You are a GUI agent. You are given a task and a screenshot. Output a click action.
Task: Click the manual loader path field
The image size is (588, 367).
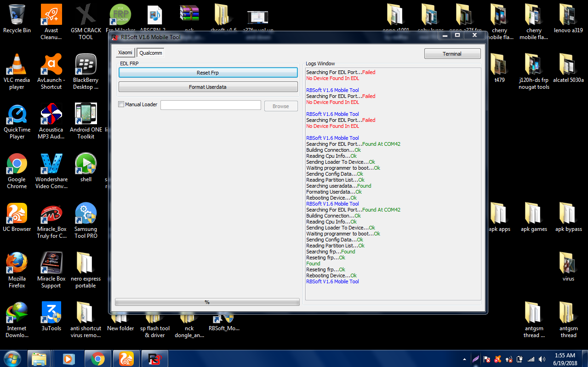coord(211,105)
